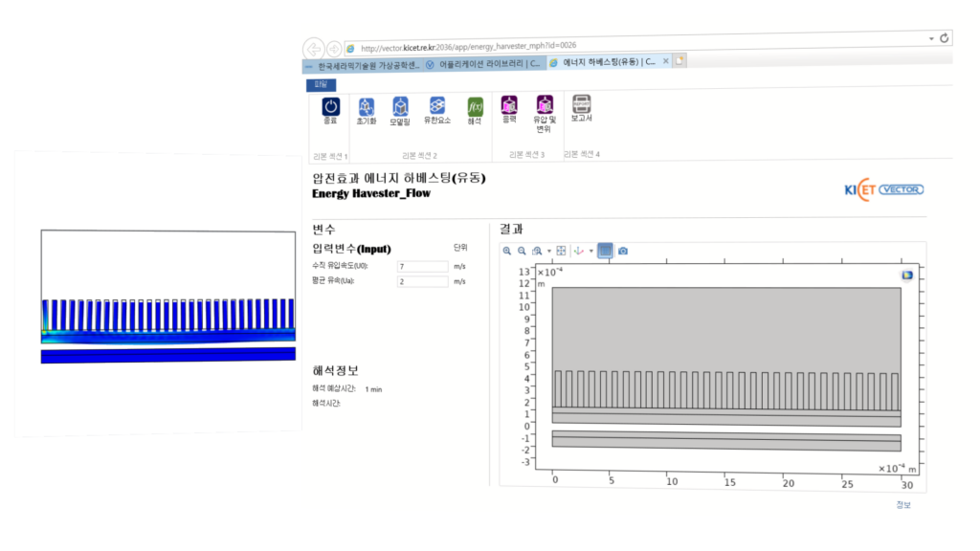This screenshot has width=980, height=551.
Task: Run the 해석 analysis icon
Action: point(475,106)
